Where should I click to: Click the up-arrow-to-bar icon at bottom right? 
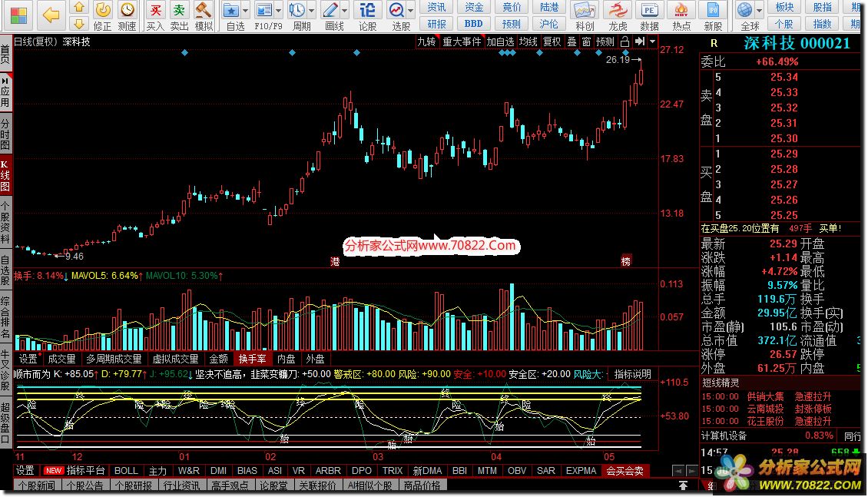[x=683, y=485]
